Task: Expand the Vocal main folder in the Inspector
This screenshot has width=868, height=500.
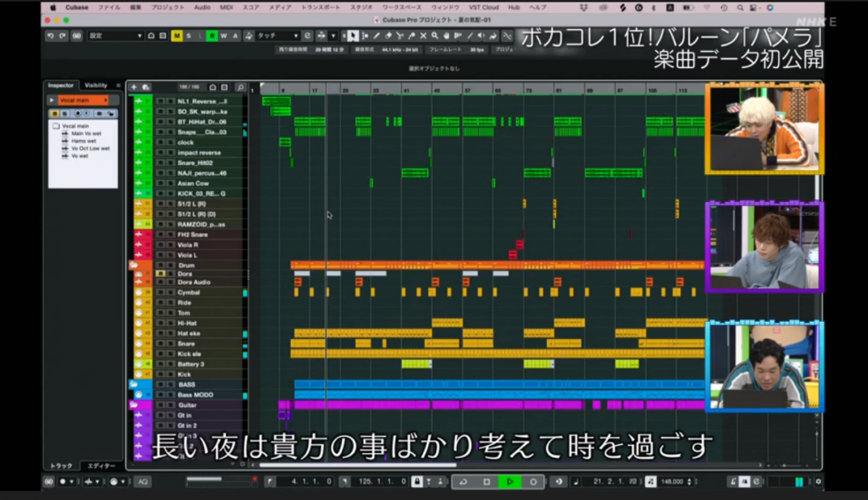Action: pyautogui.click(x=52, y=100)
